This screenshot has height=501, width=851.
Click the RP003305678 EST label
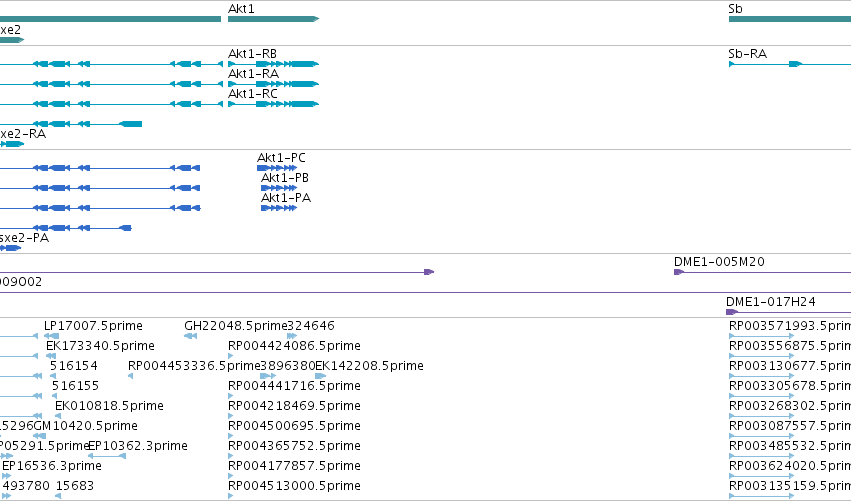(x=790, y=386)
